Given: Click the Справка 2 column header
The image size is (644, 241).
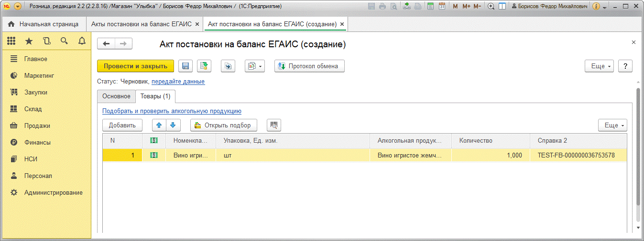Looking at the screenshot, I should coord(578,141).
